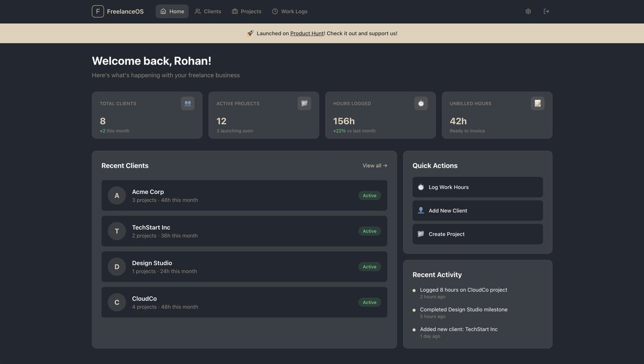Select the Design Studio client name
This screenshot has height=364, width=644.
[x=152, y=263]
